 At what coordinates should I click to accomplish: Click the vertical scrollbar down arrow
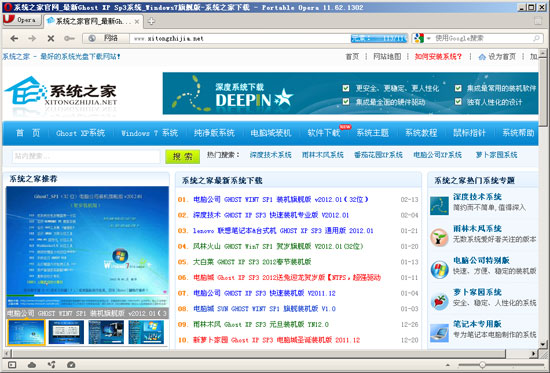543,344
